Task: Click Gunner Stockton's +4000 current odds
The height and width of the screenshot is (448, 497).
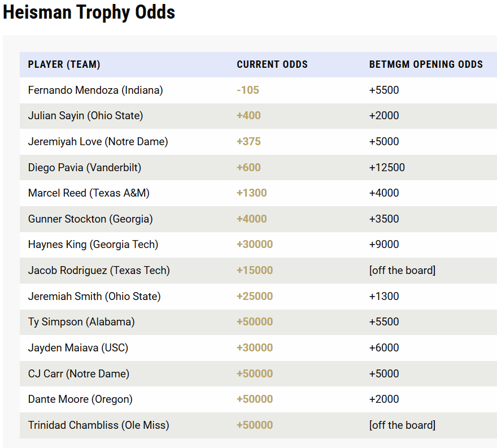Action: coord(251,219)
